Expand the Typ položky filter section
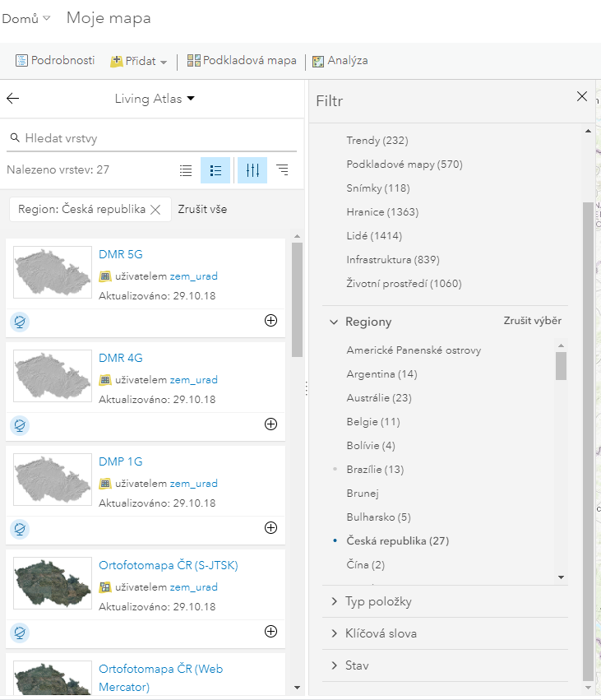The image size is (601, 700). click(x=334, y=601)
